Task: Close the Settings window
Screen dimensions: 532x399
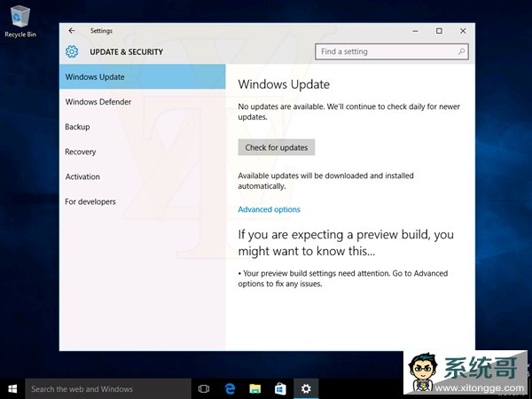Action: pyautogui.click(x=463, y=31)
